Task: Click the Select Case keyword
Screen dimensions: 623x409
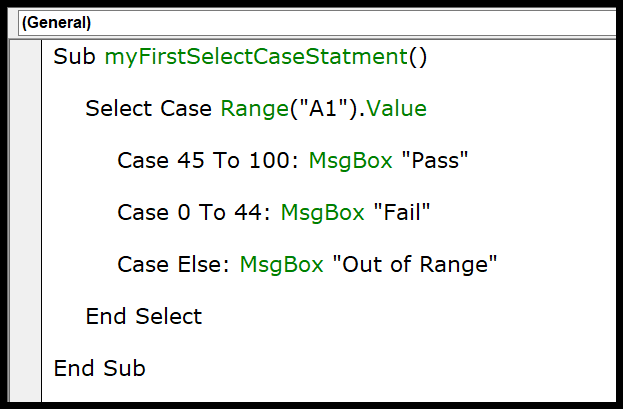Action: (x=149, y=109)
